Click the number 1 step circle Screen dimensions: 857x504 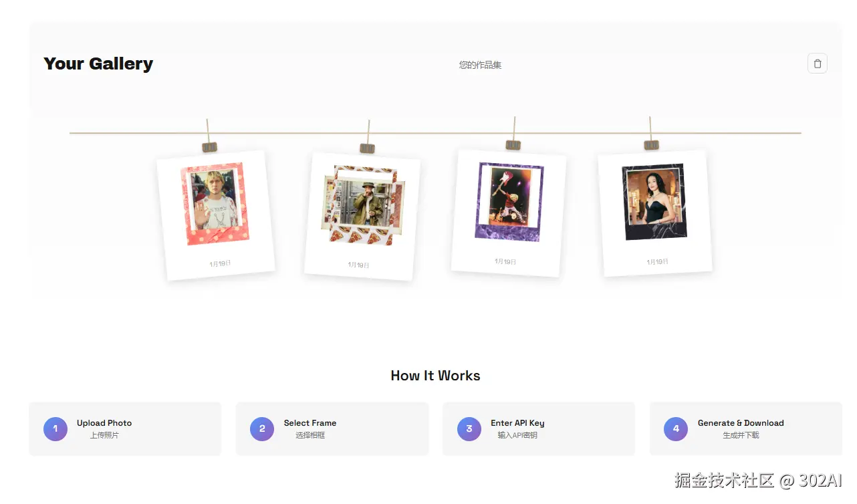(55, 429)
